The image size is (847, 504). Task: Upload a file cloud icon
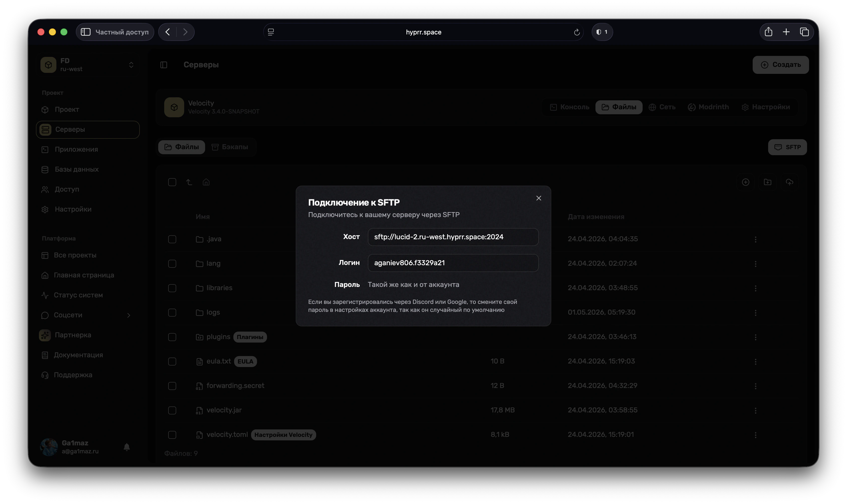tap(789, 182)
